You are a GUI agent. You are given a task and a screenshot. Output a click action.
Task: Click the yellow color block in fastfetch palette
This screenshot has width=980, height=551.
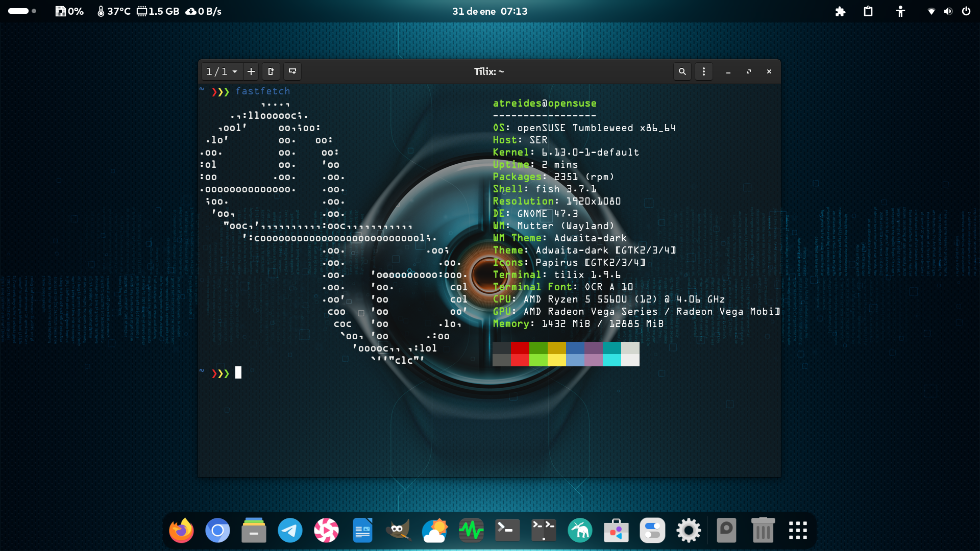[x=557, y=354]
